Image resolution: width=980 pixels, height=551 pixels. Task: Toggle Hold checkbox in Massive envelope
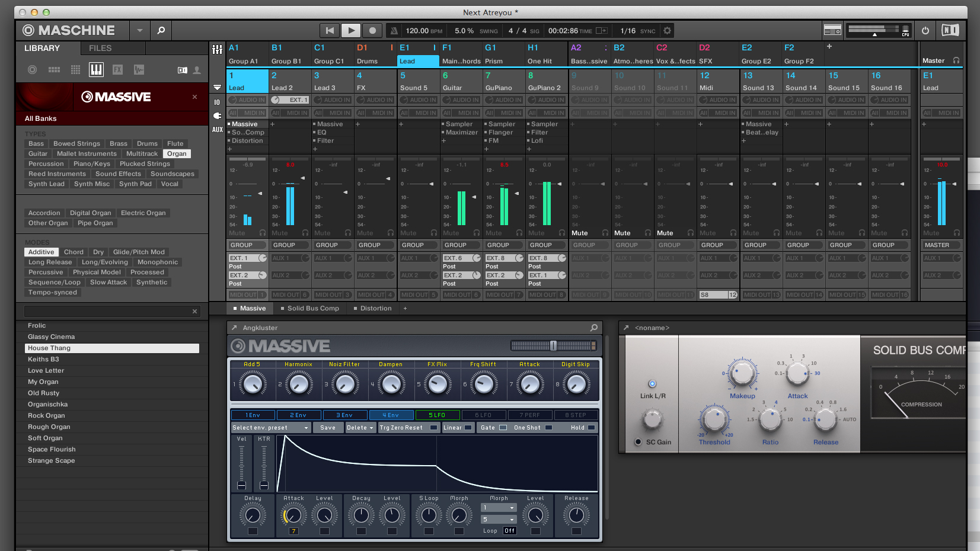[591, 427]
